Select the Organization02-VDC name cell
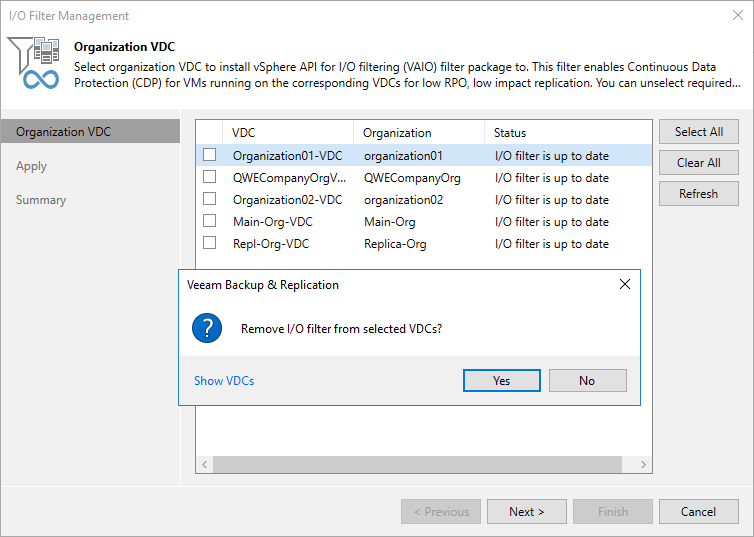The image size is (754, 537). coord(288,200)
